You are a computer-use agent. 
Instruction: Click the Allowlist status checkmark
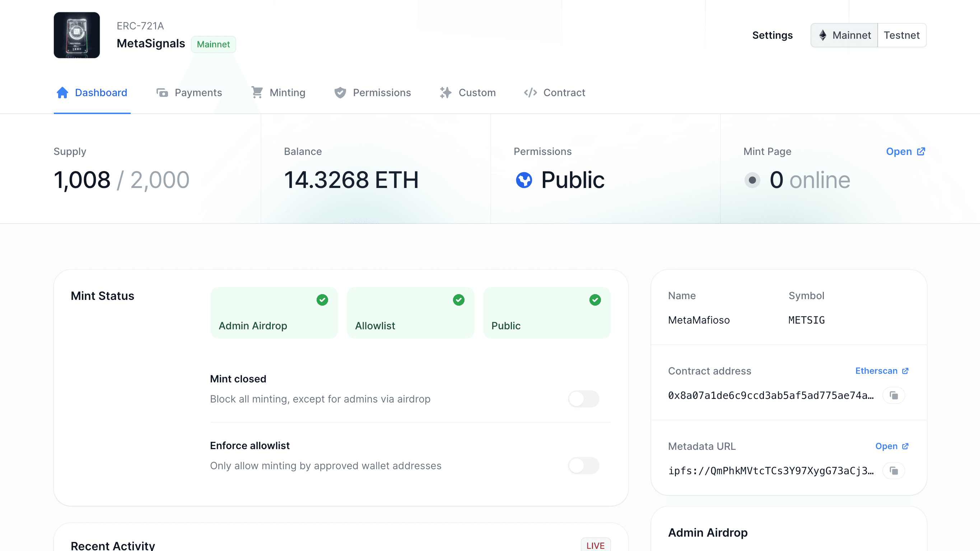click(458, 300)
